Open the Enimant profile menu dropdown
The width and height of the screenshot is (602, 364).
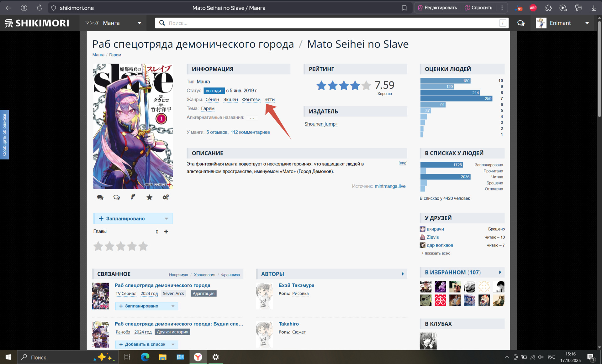pyautogui.click(x=587, y=23)
